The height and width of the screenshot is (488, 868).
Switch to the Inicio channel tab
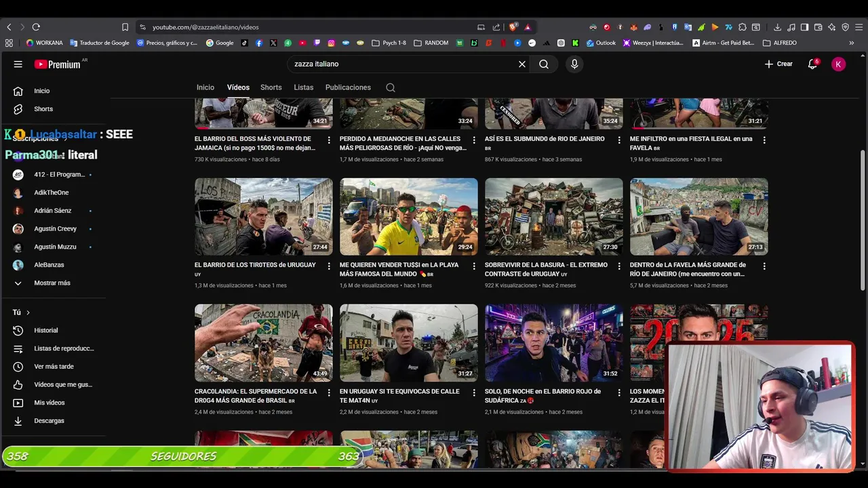205,87
